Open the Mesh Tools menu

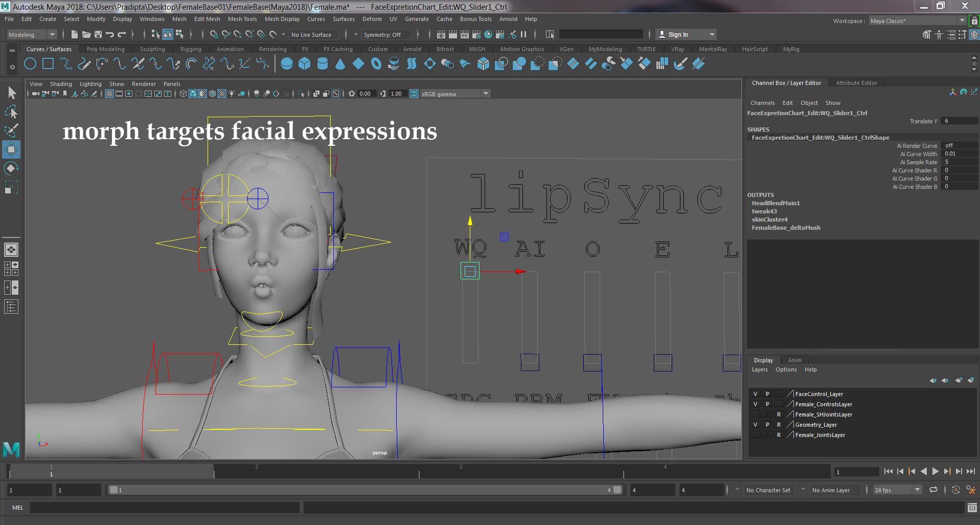(242, 19)
